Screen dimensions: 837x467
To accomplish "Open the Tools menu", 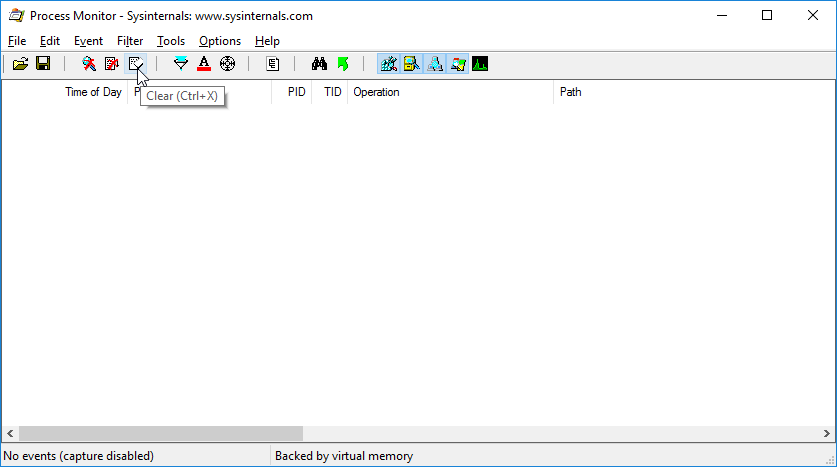I will click(x=171, y=41).
